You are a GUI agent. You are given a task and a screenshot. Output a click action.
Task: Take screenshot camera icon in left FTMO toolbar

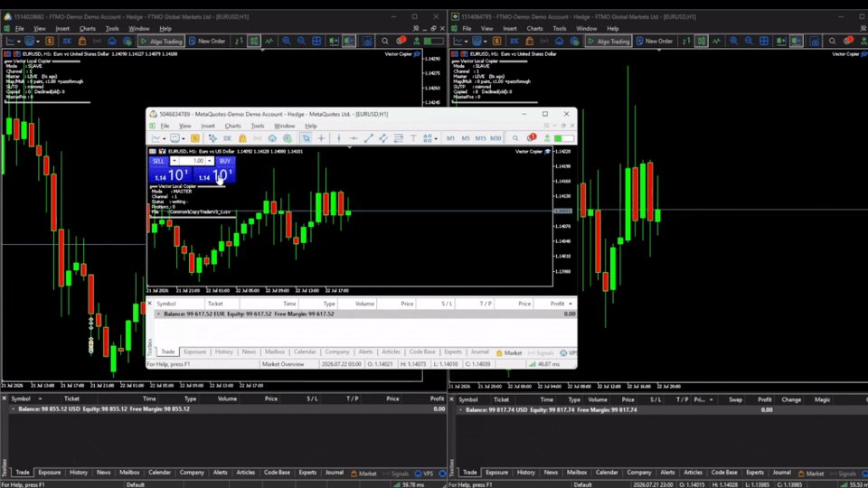pos(367,41)
